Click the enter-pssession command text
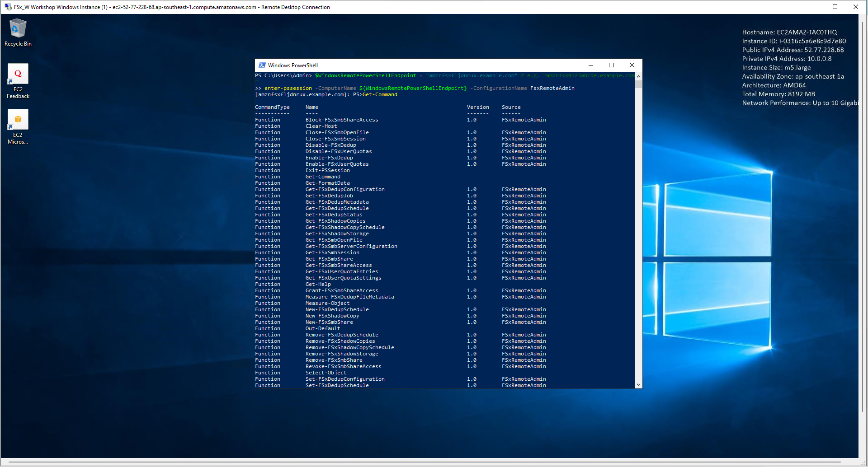This screenshot has height=467, width=868. coord(288,88)
